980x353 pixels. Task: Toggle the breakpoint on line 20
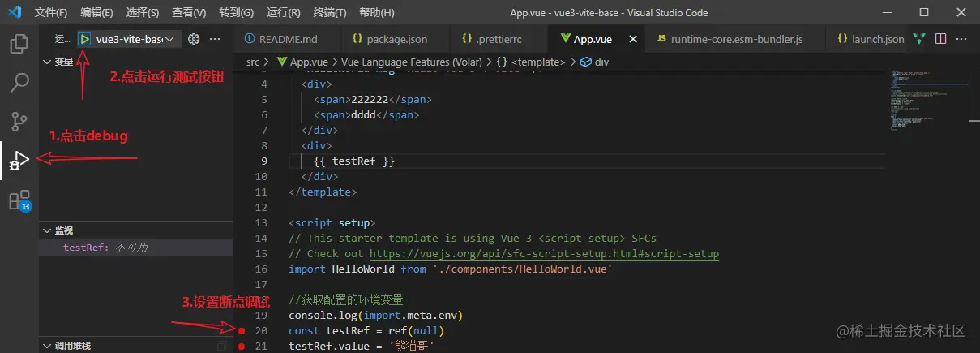[x=242, y=331]
